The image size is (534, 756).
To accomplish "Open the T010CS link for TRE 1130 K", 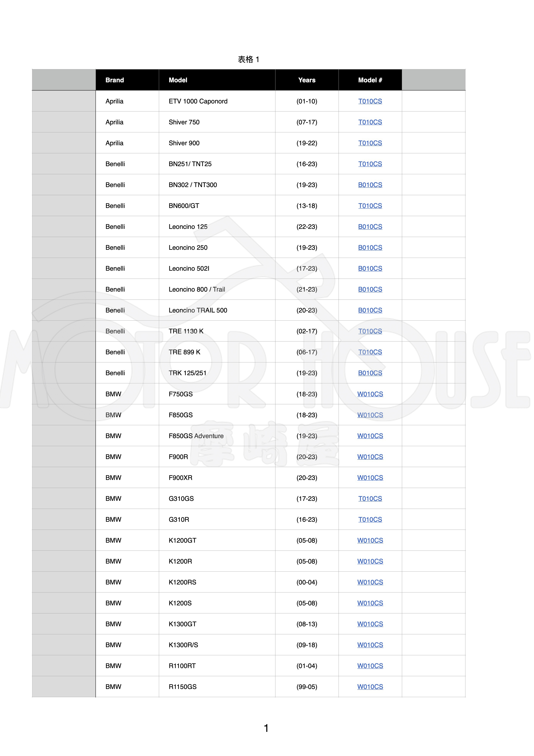I will coord(370,331).
